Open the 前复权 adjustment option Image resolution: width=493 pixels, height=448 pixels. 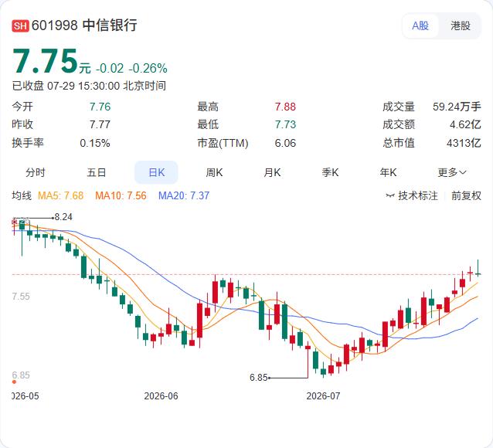click(x=466, y=195)
